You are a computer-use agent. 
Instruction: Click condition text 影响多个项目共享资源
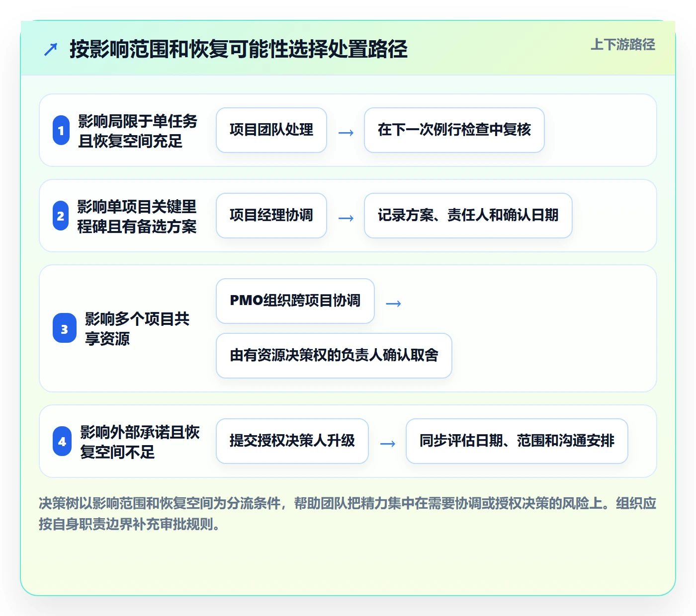[137, 328]
